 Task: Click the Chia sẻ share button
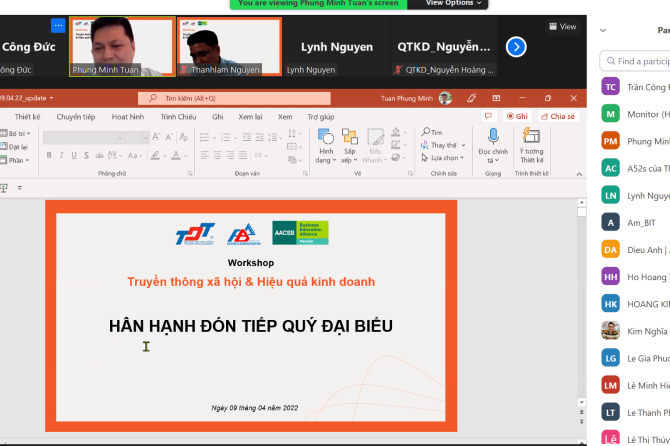click(557, 116)
